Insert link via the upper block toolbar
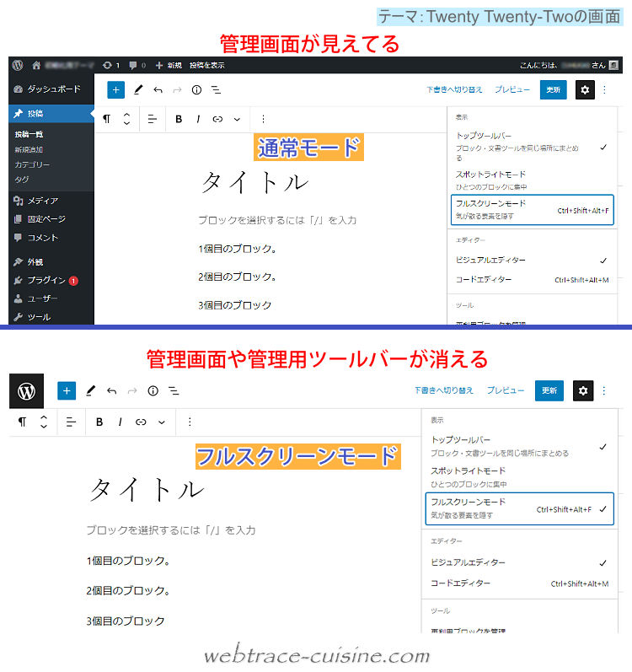Screen dimensions: 632x672 (x=217, y=119)
